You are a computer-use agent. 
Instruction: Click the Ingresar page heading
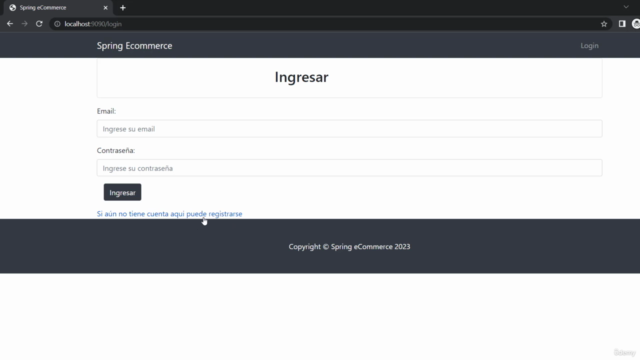click(x=302, y=77)
